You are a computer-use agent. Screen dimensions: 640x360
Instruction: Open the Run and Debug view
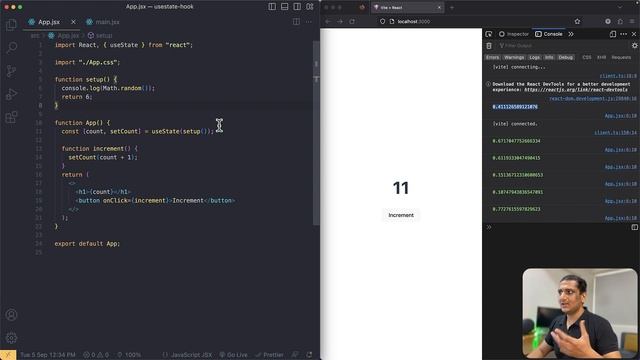point(11,94)
